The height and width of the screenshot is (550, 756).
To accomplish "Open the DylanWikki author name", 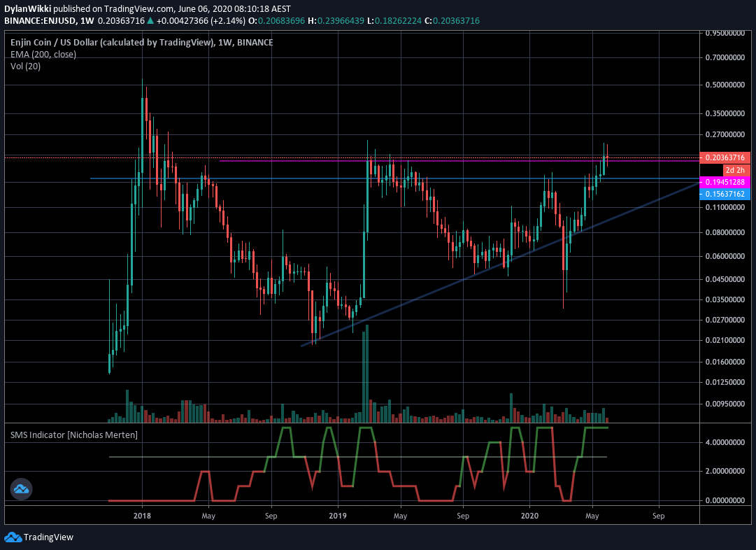I will tap(27, 8).
